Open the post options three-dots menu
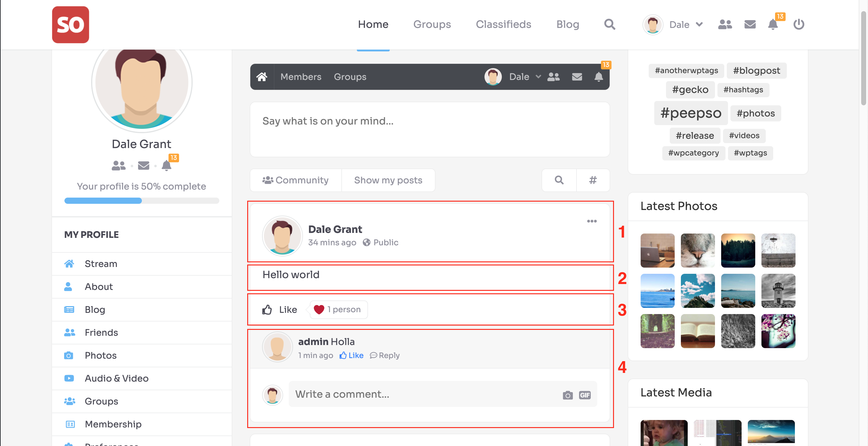 (592, 221)
